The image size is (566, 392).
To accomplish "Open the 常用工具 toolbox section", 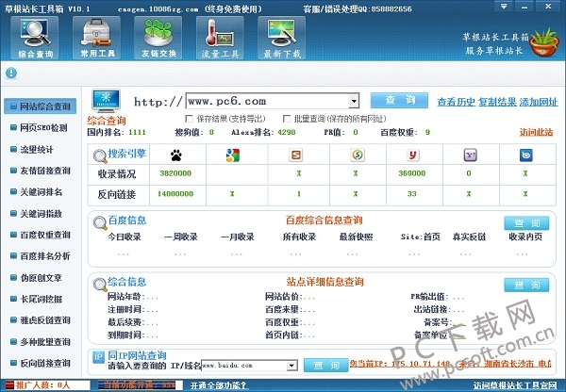I will [97, 38].
